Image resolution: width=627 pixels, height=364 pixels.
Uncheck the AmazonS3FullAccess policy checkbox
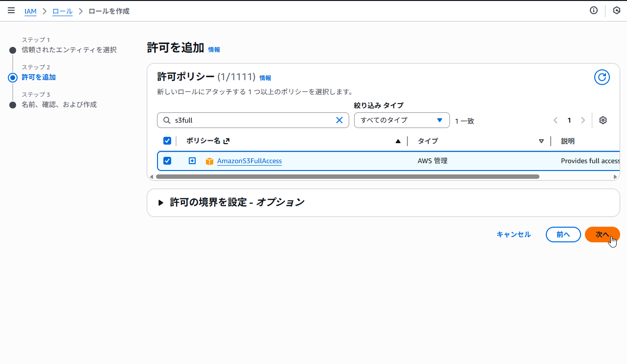click(x=167, y=160)
